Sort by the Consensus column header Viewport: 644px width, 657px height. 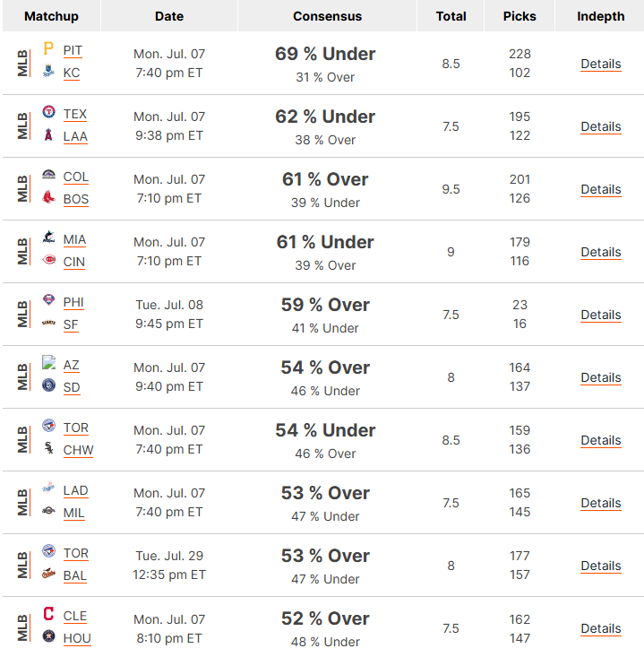[x=327, y=16]
